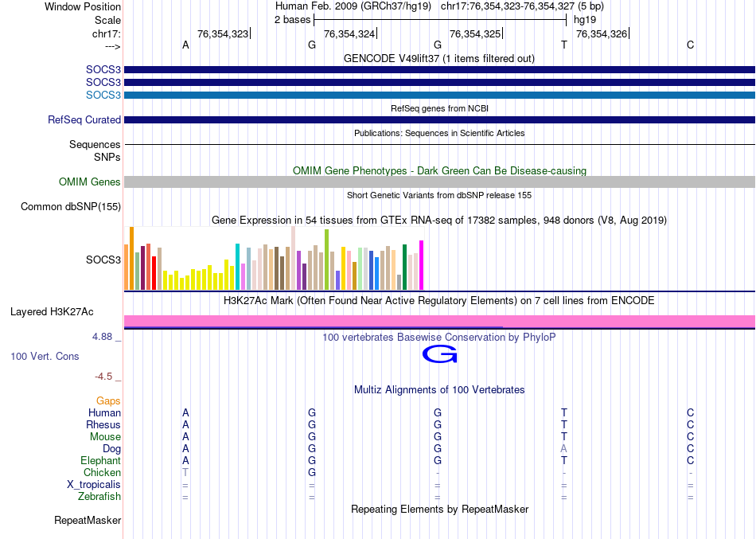Select the Human species row label
The width and height of the screenshot is (756, 539).
coord(104,413)
